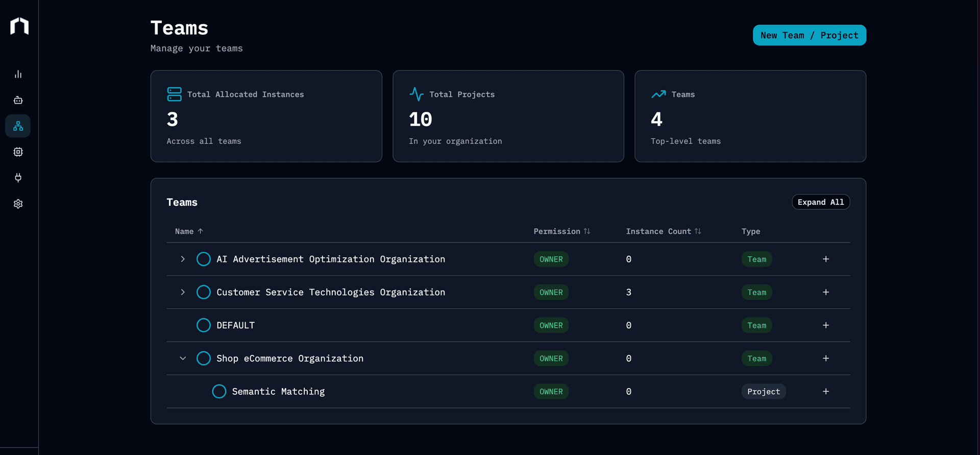The width and height of the screenshot is (980, 455).
Task: Click the pulse icon on Total Projects
Action: tap(416, 94)
